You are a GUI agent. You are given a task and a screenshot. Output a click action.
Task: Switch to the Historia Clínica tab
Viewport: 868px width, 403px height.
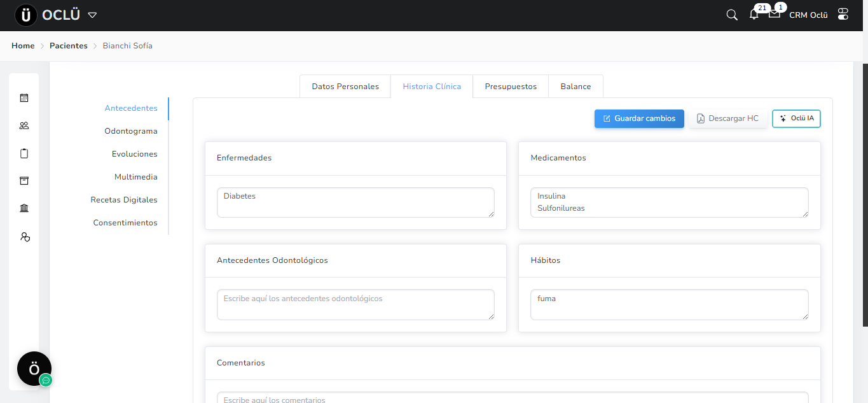[x=432, y=87]
